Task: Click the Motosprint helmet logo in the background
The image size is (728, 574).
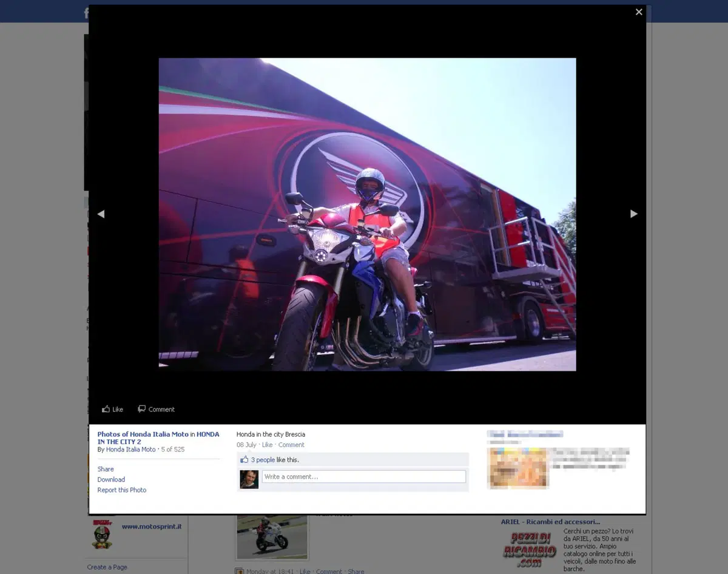Action: click(103, 535)
